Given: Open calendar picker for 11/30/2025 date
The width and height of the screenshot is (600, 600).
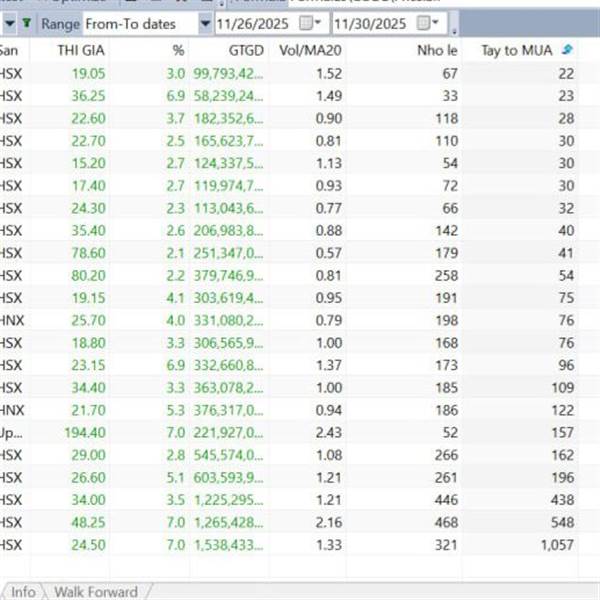Looking at the screenshot, I should tap(428, 23).
